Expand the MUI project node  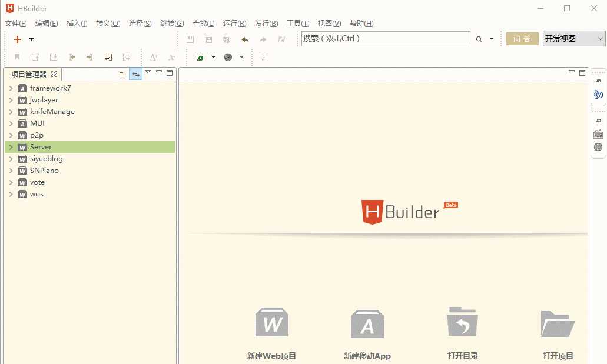coord(11,123)
